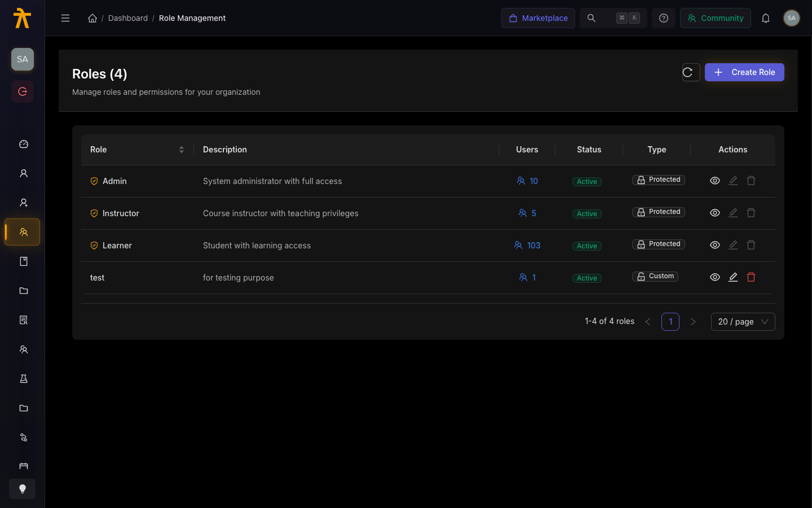The height and width of the screenshot is (508, 812).
Task: Select the SA organization avatar in sidebar
Action: [x=23, y=59]
